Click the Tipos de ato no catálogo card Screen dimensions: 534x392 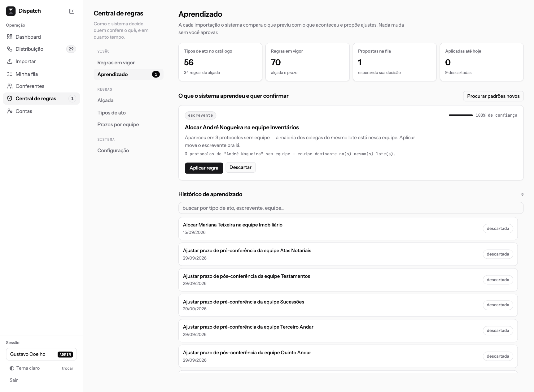pos(220,62)
